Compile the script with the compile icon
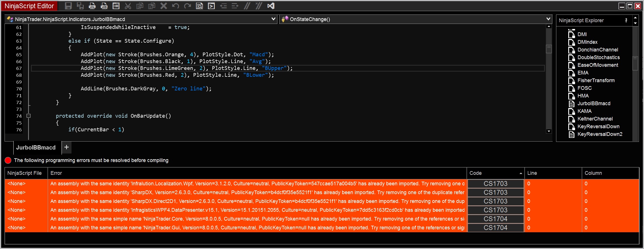644x249 pixels. (x=211, y=6)
